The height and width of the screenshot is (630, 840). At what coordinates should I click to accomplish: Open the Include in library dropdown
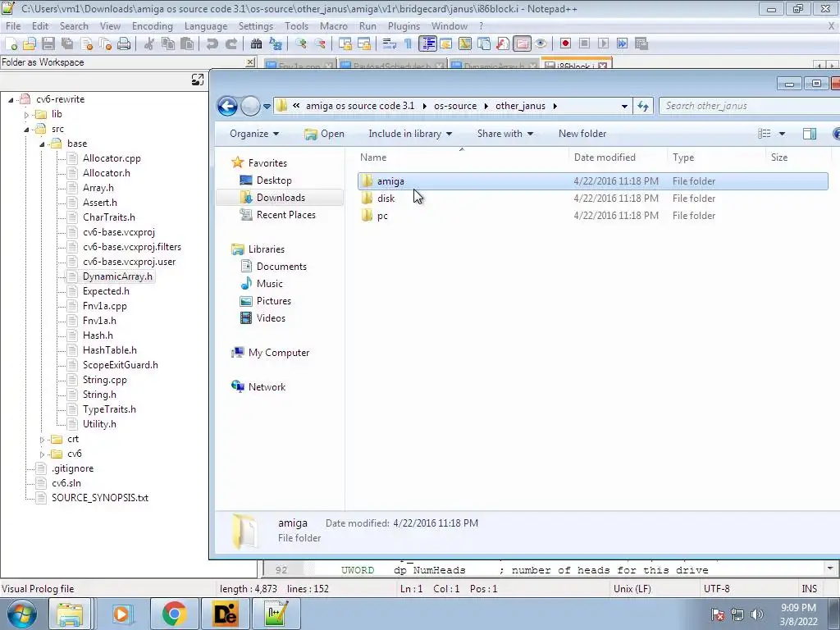(x=410, y=134)
